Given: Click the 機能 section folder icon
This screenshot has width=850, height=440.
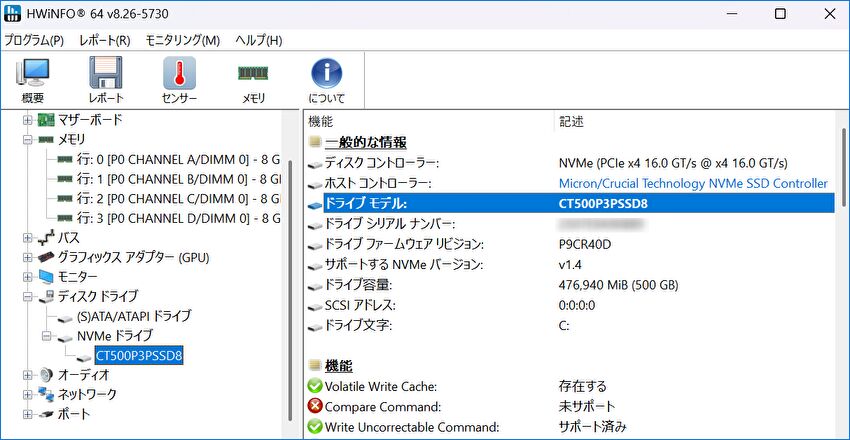Looking at the screenshot, I should [314, 366].
